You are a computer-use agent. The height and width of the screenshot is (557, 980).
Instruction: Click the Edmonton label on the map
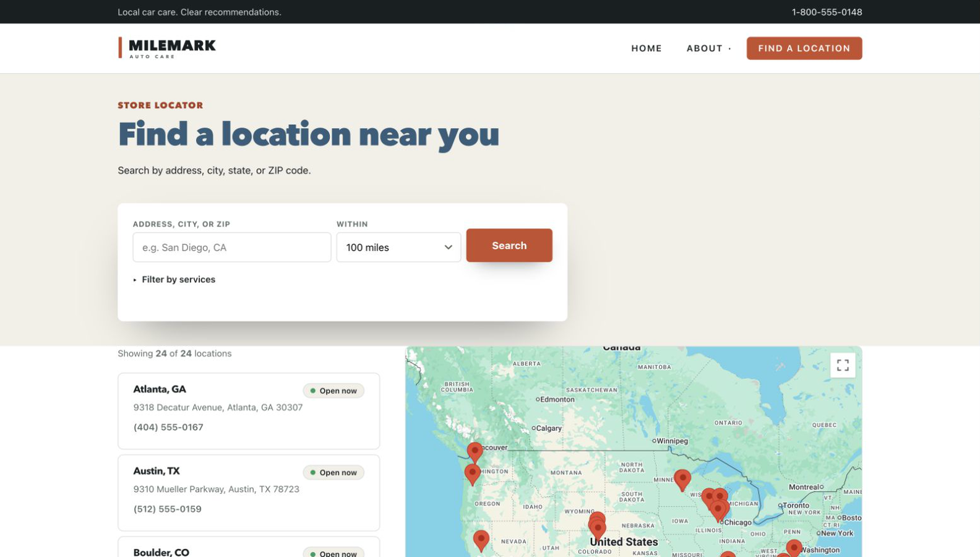tap(557, 399)
